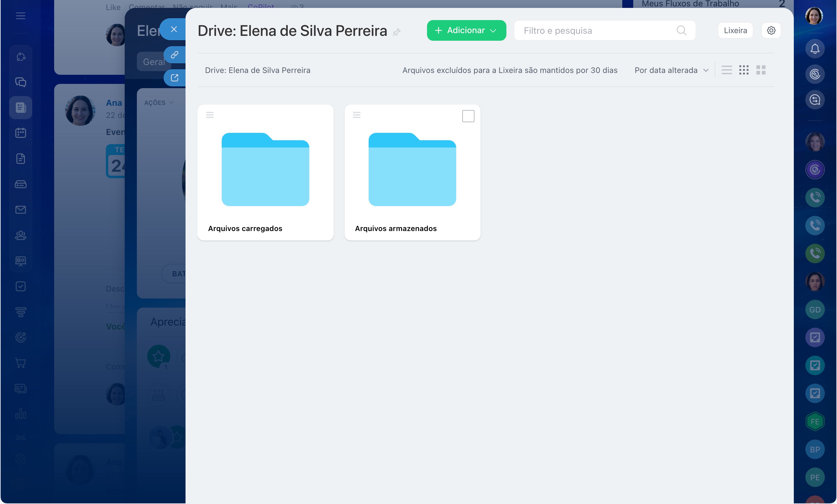Open Arquivos carregados folder actions menu
Viewport: 837px width, 504px height.
(x=210, y=115)
